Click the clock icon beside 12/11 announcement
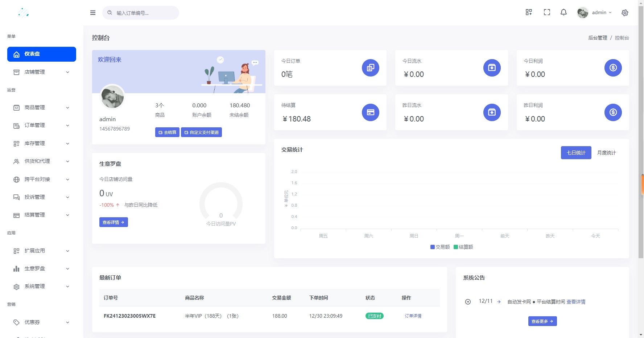 (x=468, y=302)
